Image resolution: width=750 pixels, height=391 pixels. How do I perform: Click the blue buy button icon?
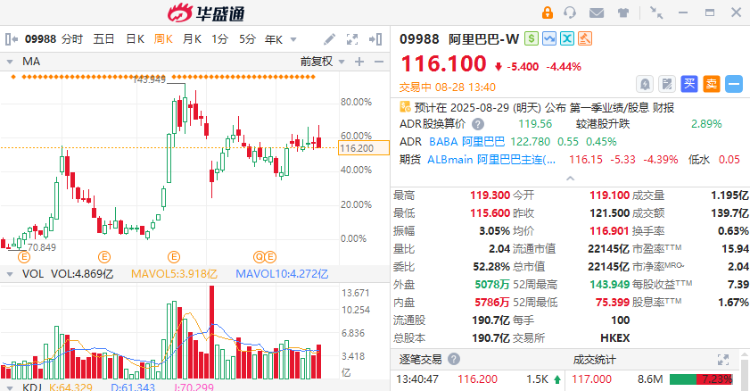coord(689,84)
